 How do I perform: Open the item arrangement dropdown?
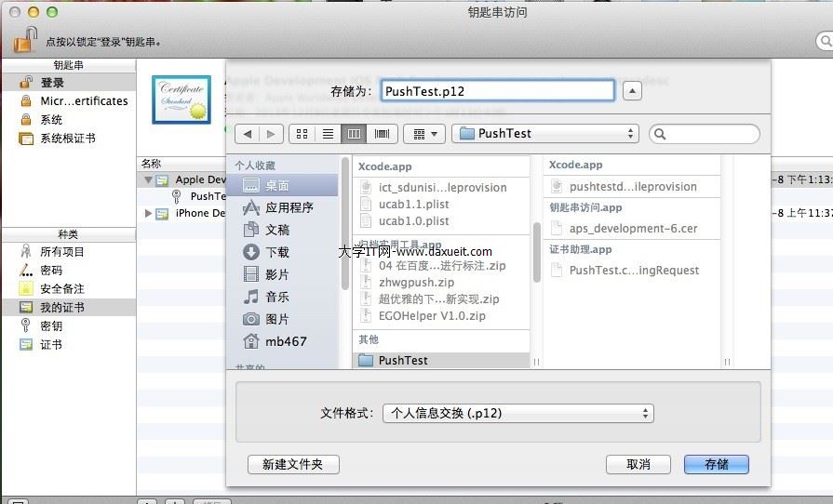tap(423, 134)
